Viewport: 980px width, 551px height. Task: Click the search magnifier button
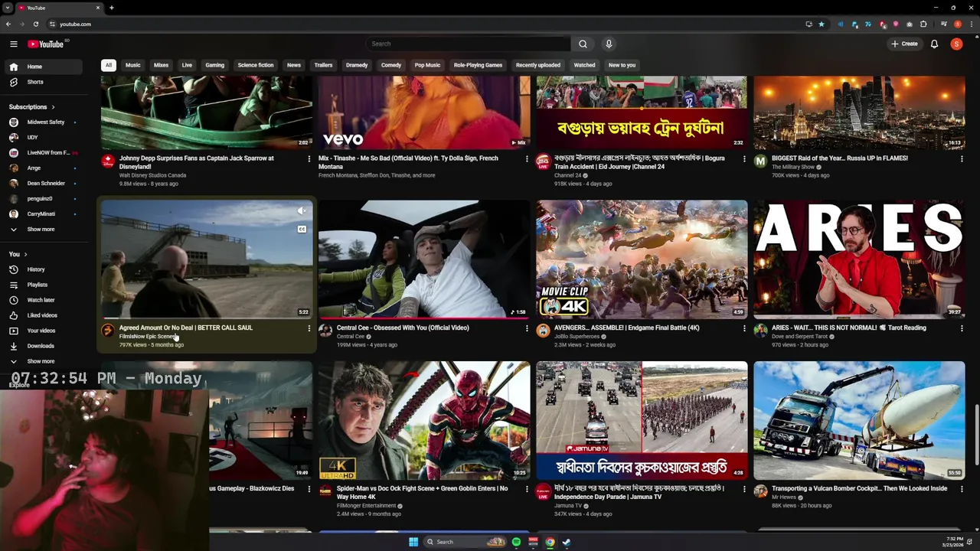583,44
